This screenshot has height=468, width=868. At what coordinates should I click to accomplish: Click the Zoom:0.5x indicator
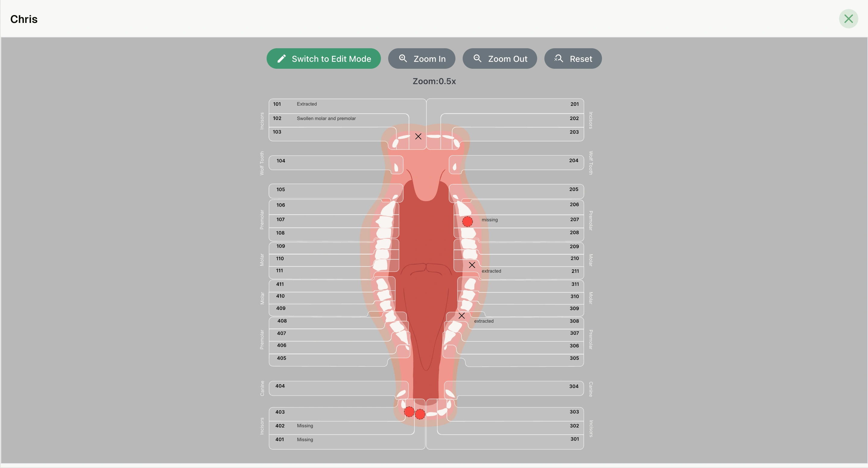tap(434, 81)
